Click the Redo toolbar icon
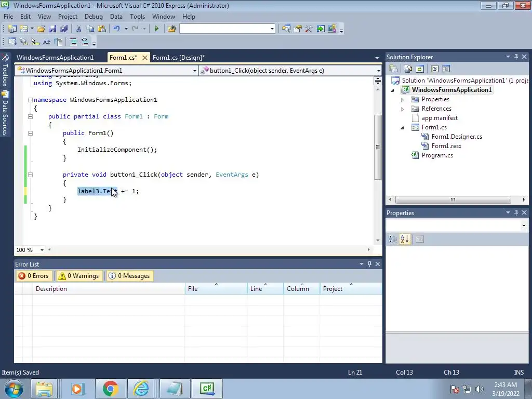The height and width of the screenshot is (399, 532). [135, 29]
